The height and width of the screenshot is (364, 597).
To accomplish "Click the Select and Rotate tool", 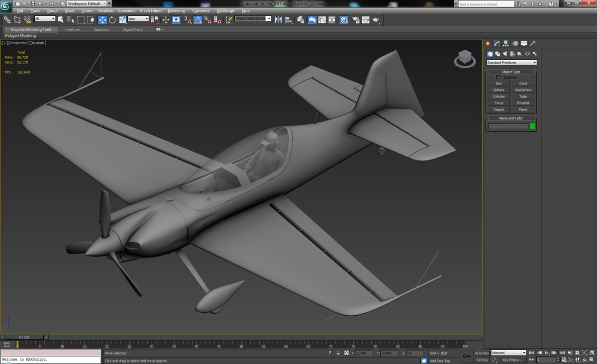I will (x=112, y=20).
